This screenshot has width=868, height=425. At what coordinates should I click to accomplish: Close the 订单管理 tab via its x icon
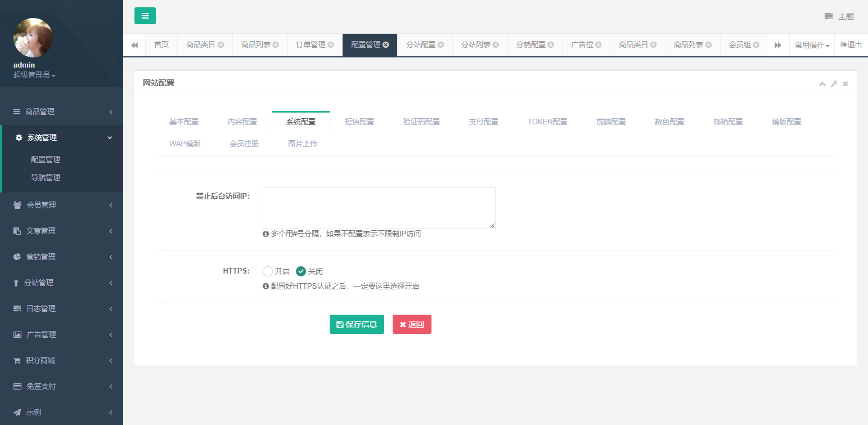[331, 45]
